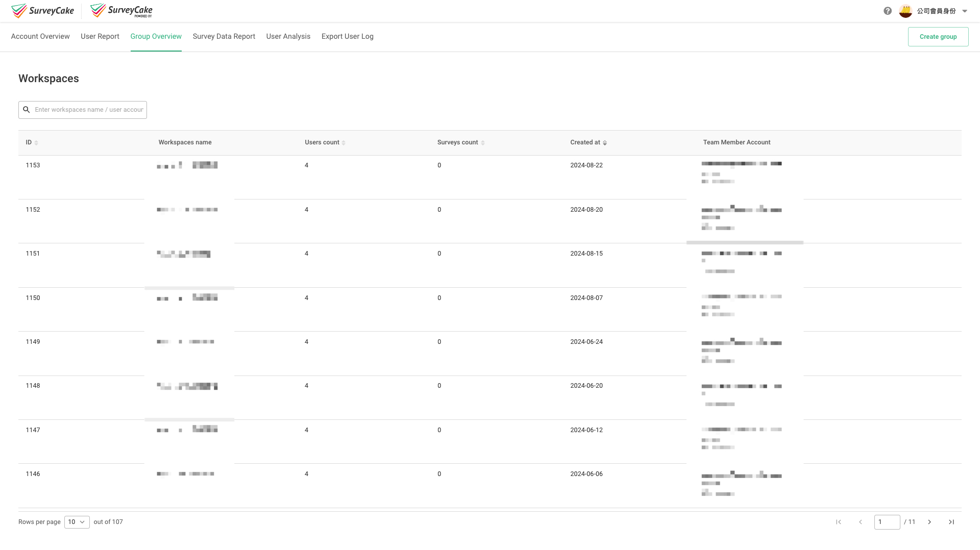Jump to the first page icon
This screenshot has height=550, width=980.
click(x=838, y=522)
